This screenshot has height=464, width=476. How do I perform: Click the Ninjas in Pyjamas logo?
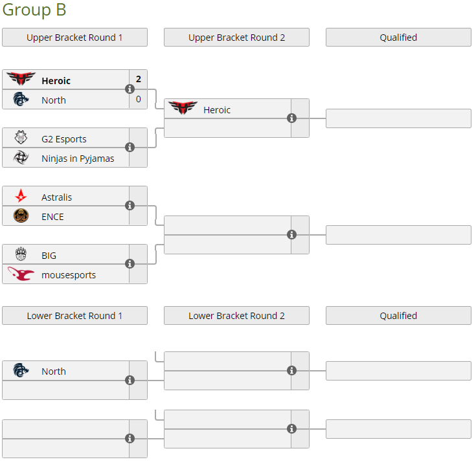pos(21,158)
